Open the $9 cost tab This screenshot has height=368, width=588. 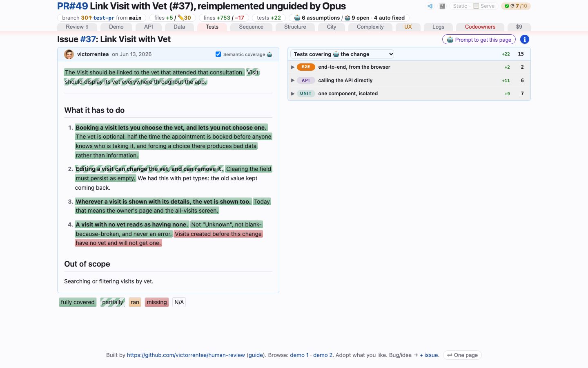[519, 27]
